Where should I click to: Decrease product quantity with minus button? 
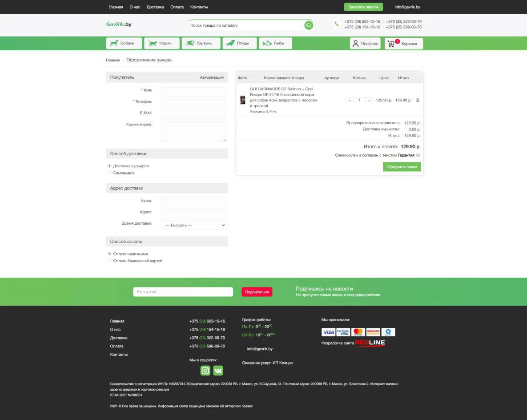(x=350, y=100)
